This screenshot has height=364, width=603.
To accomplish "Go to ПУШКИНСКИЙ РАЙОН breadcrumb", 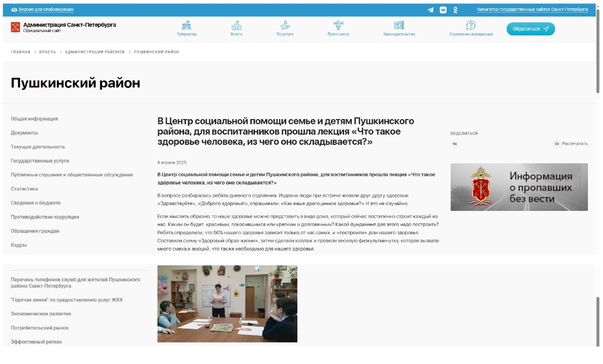I will [x=156, y=52].
